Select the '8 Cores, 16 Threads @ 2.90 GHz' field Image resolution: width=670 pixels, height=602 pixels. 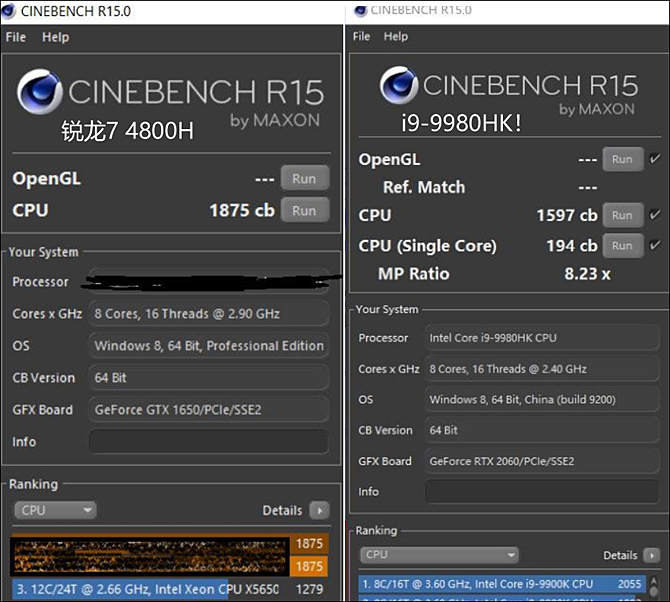pyautogui.click(x=209, y=314)
